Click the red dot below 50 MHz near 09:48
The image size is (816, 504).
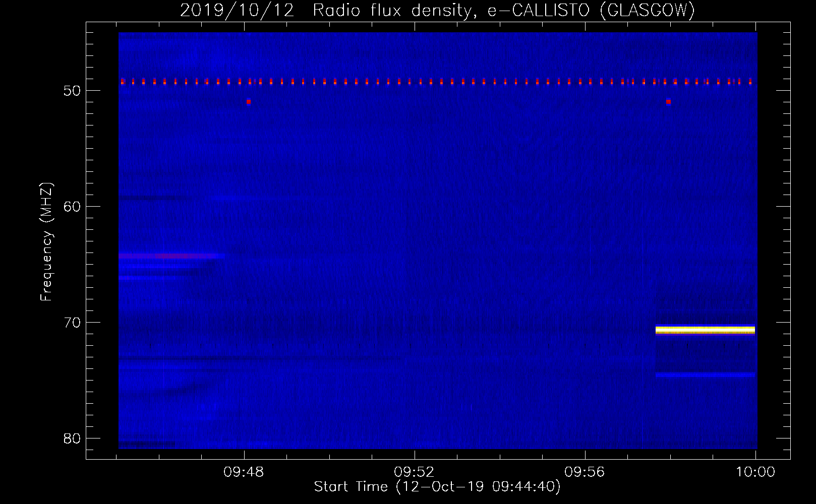(x=249, y=102)
